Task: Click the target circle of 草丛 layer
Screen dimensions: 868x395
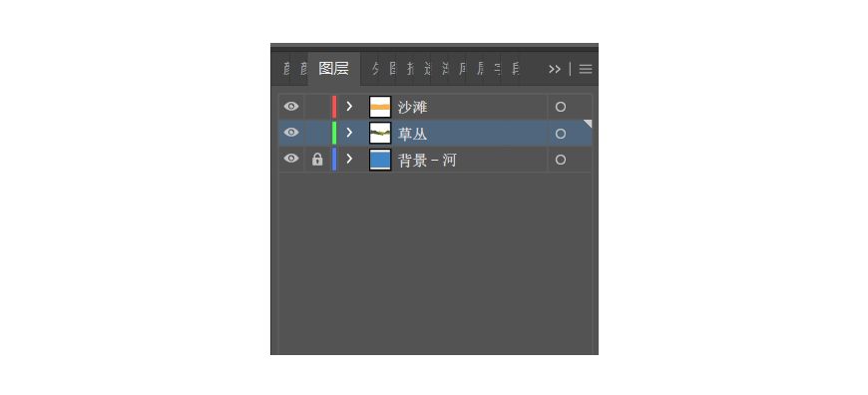Action: tap(561, 134)
